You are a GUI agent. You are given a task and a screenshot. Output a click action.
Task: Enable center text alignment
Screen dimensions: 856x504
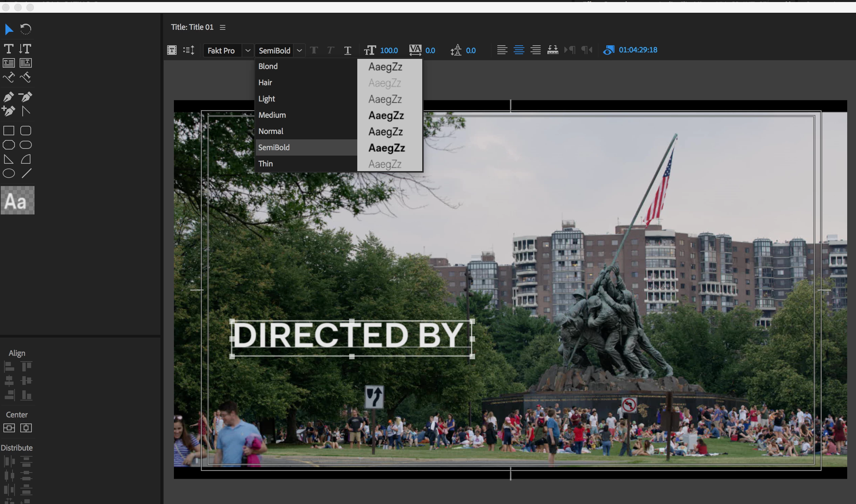tap(519, 50)
